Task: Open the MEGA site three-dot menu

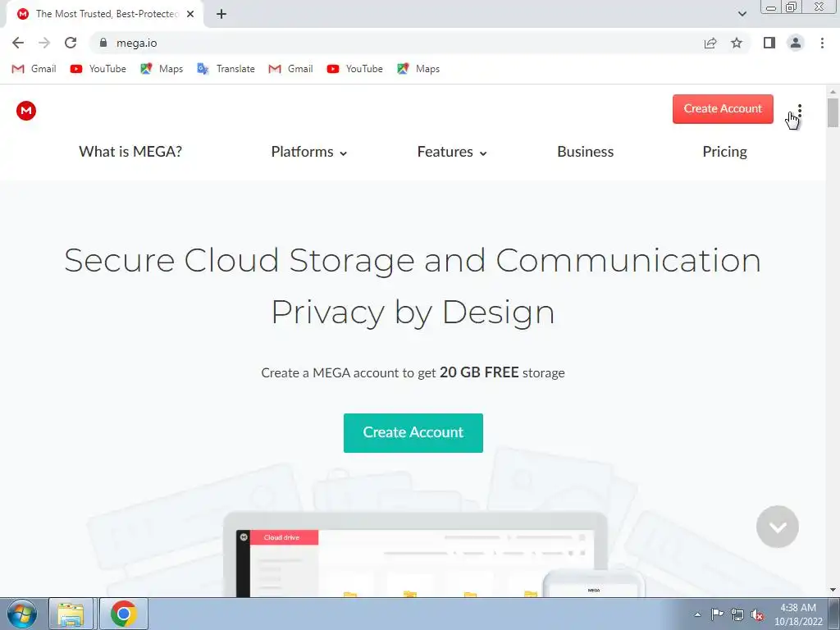Action: point(799,111)
